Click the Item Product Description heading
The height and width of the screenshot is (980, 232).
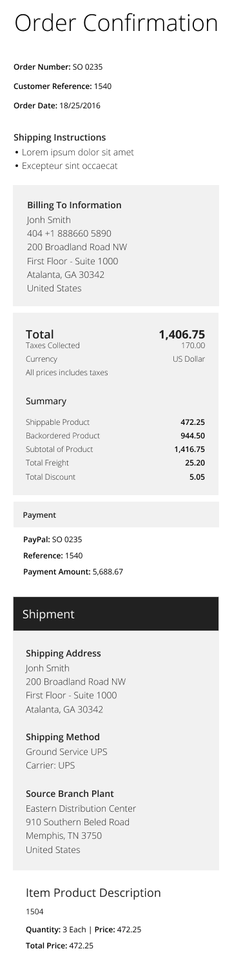coord(93,893)
